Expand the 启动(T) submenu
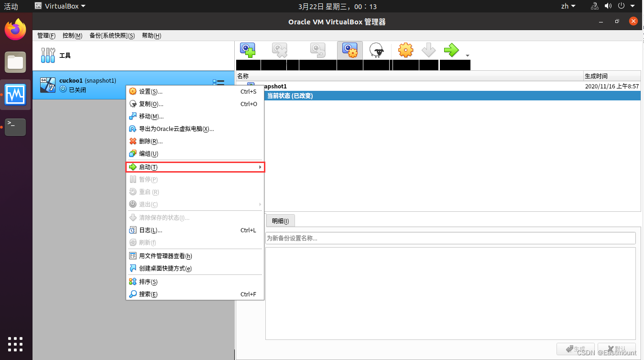 click(x=195, y=167)
